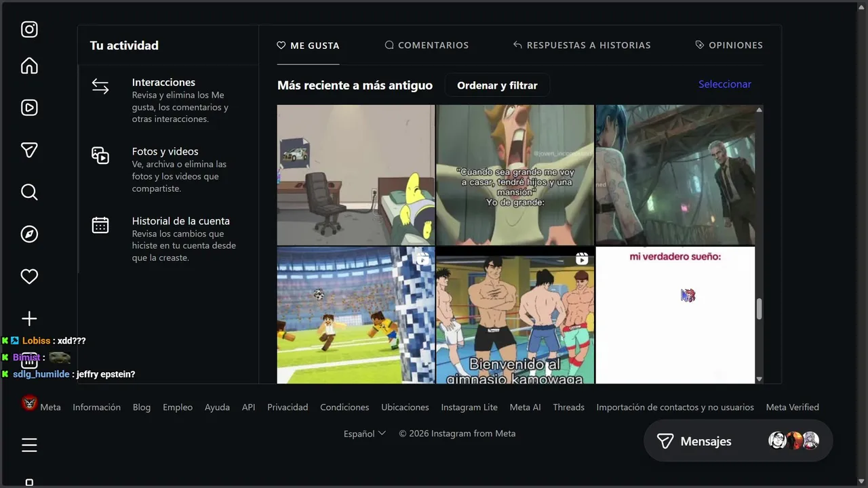This screenshot has height=488, width=868.
Task: Select Historial de la cuenta section
Action: coord(168,239)
